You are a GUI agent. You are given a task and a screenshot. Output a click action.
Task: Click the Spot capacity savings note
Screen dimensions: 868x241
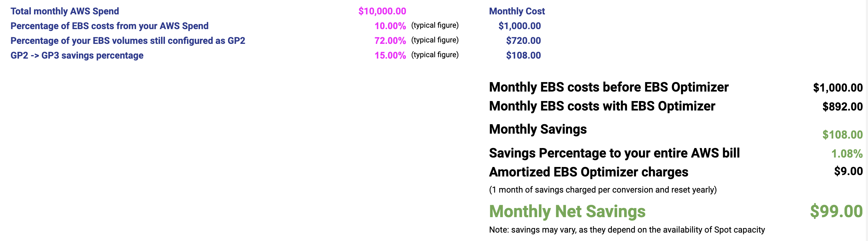(627, 230)
